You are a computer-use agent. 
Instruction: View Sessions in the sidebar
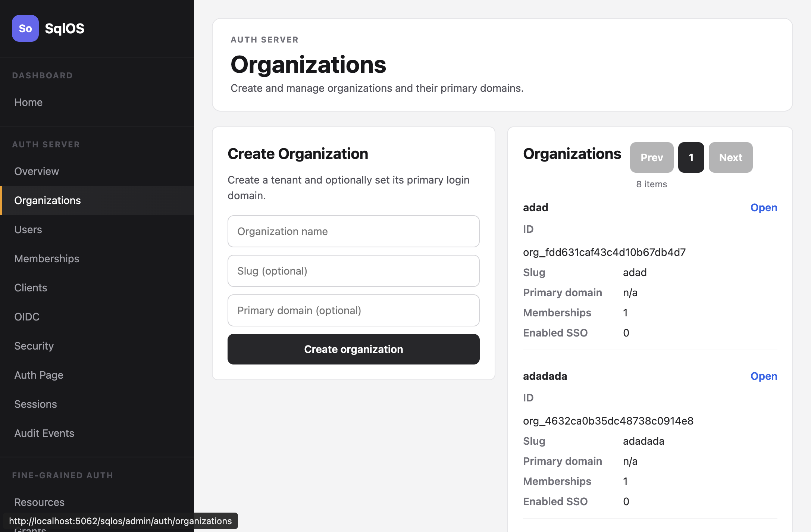(35, 404)
